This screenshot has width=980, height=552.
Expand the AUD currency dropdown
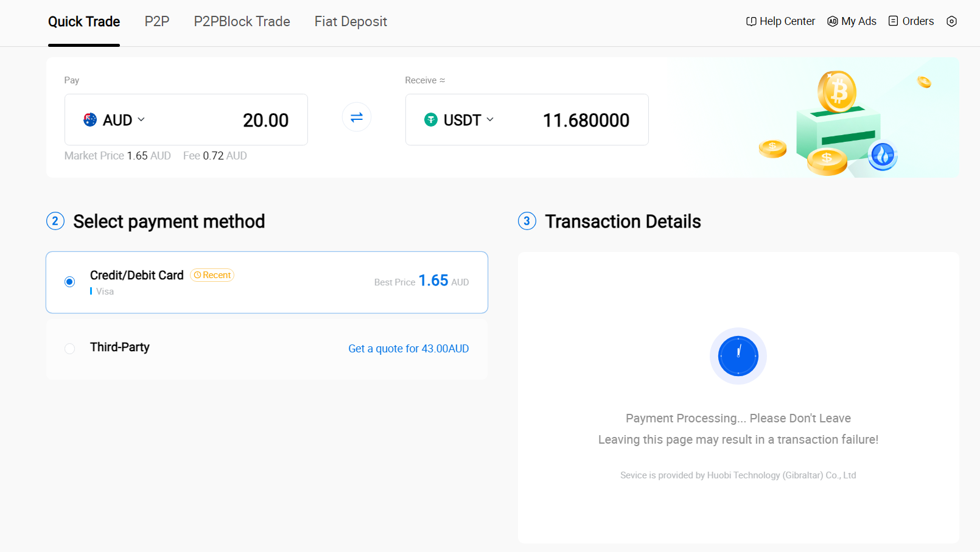(141, 120)
